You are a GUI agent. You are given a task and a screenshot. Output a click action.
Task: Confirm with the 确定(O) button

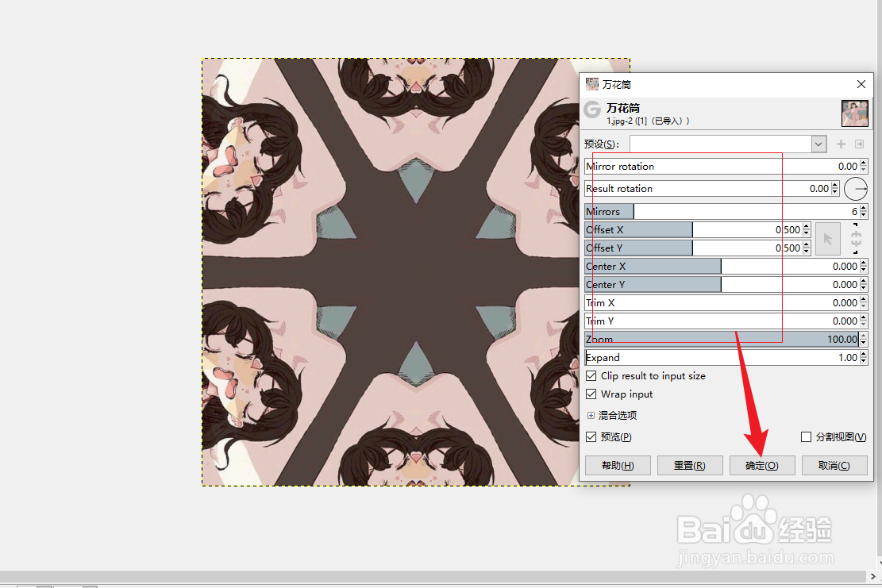click(x=762, y=466)
